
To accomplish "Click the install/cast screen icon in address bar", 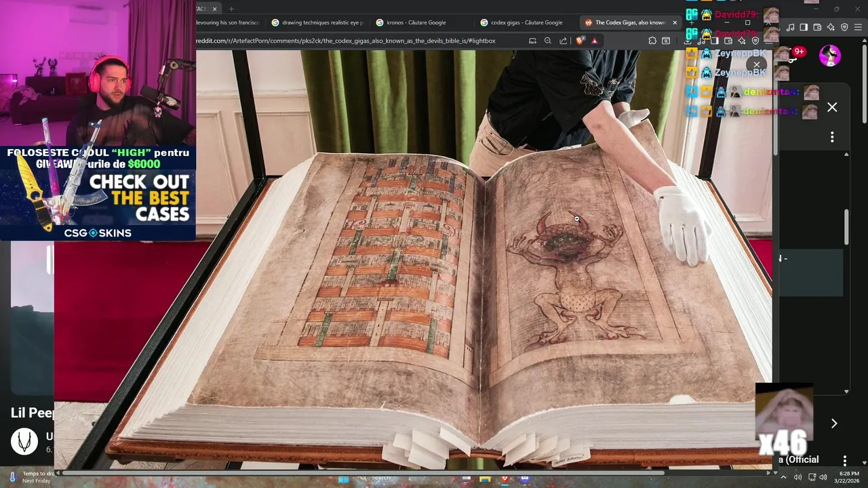I will click(x=532, y=41).
